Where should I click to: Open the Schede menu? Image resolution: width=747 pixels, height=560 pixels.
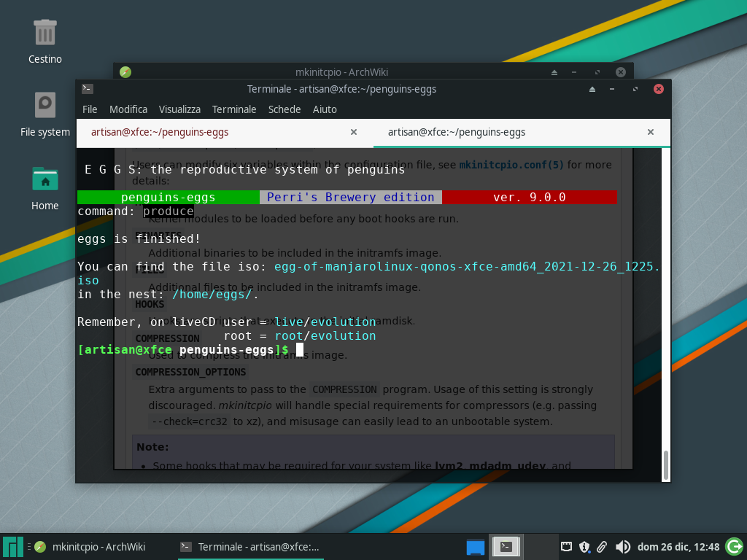click(285, 109)
